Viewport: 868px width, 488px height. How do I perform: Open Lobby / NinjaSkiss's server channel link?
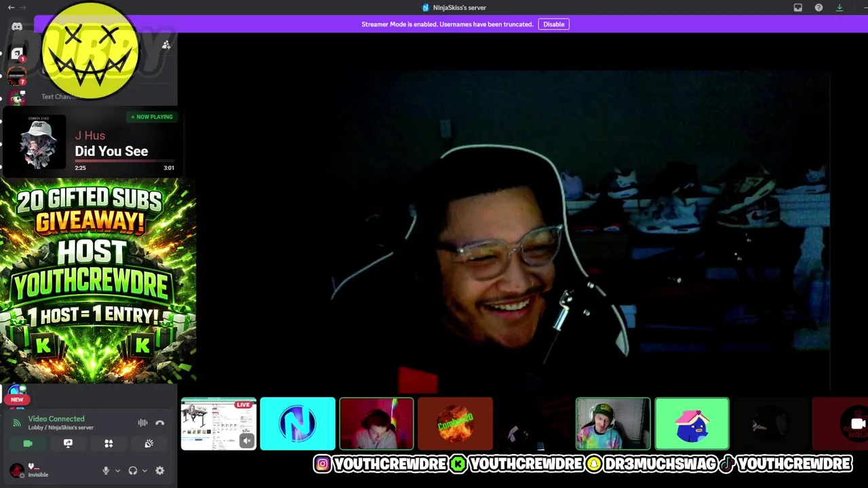pyautogui.click(x=61, y=428)
